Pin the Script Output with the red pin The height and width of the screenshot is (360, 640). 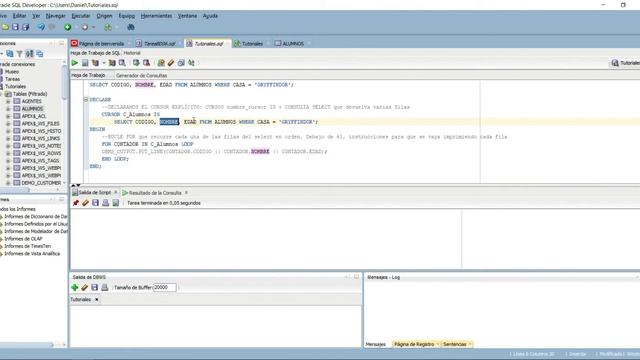pyautogui.click(x=76, y=203)
